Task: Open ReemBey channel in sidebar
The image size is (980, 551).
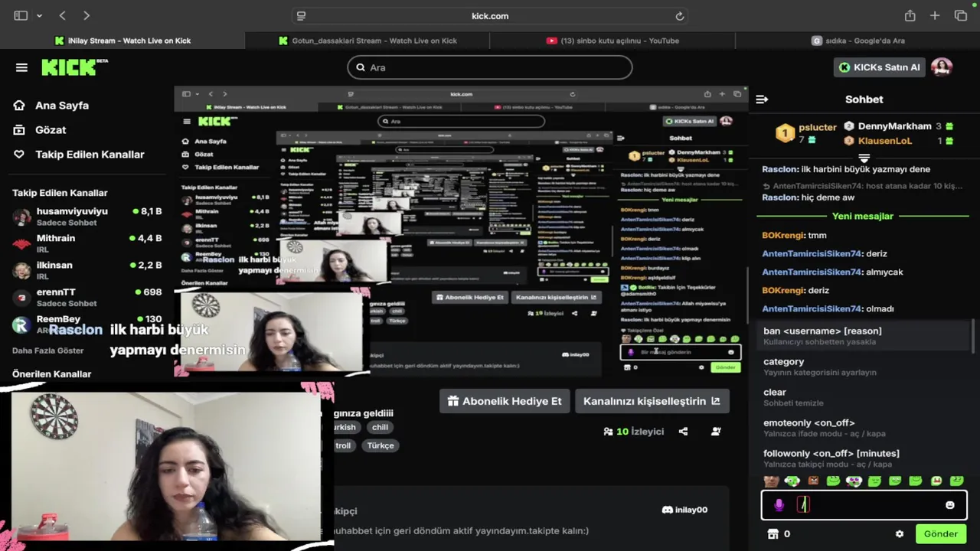Action: [87, 324]
